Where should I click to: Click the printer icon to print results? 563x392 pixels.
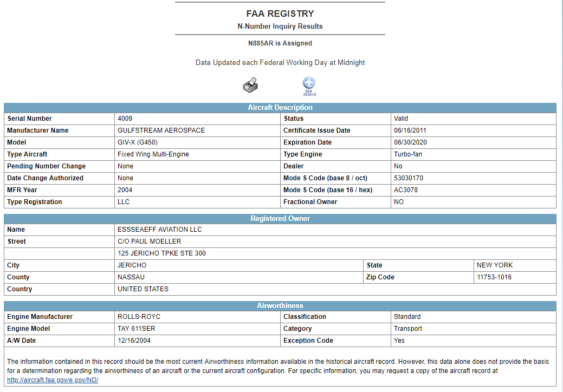(250, 85)
